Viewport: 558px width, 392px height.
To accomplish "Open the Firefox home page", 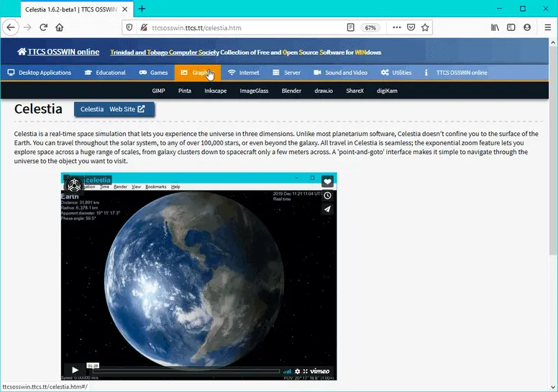I will point(60,27).
